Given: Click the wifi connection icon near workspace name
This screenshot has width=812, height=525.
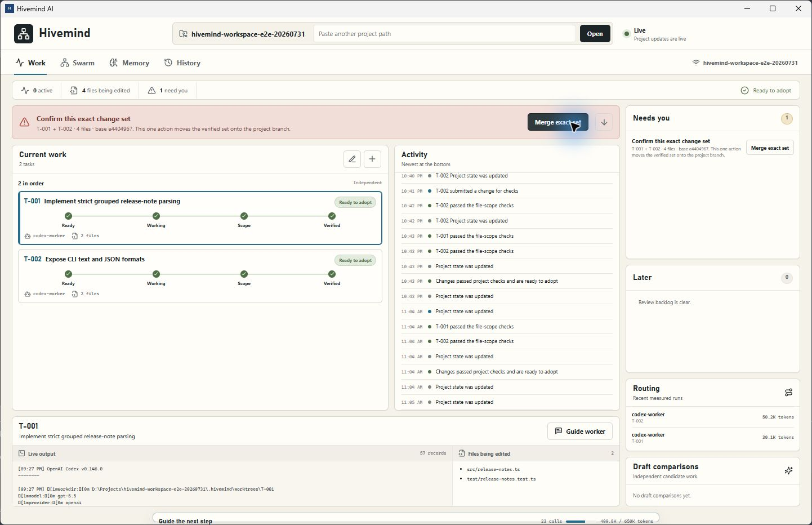Looking at the screenshot, I should pos(696,63).
